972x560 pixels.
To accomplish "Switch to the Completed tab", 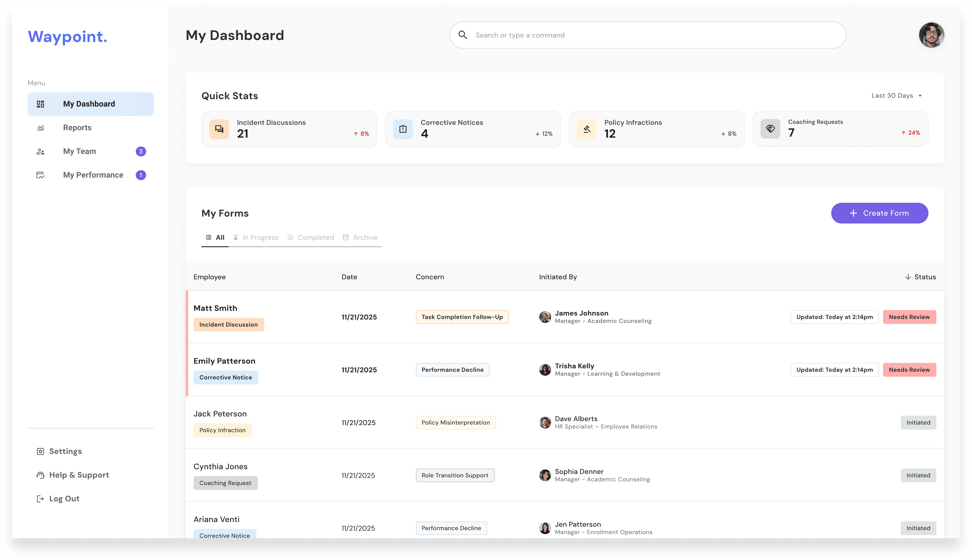I will [x=311, y=237].
